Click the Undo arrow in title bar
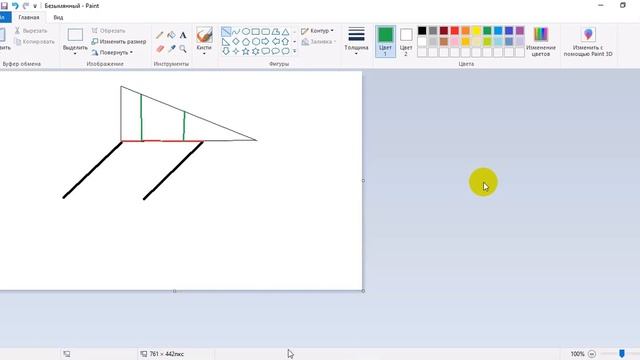The image size is (640, 360). (15, 6)
